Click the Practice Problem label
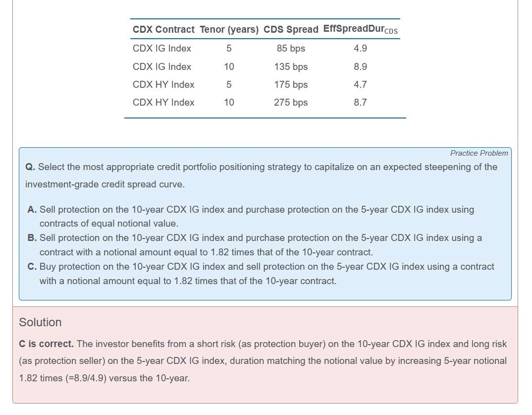Image resolution: width=532 pixels, height=415 pixels. (x=479, y=153)
